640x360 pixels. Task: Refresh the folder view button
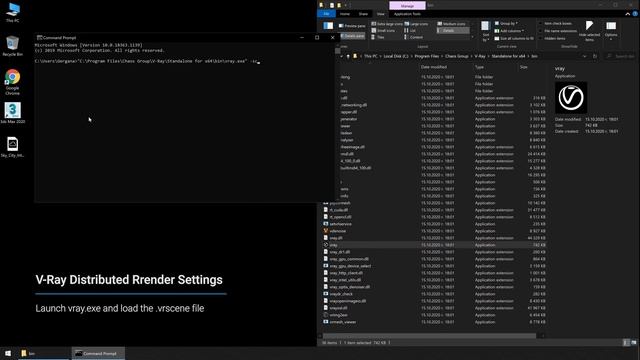[x=595, y=56]
